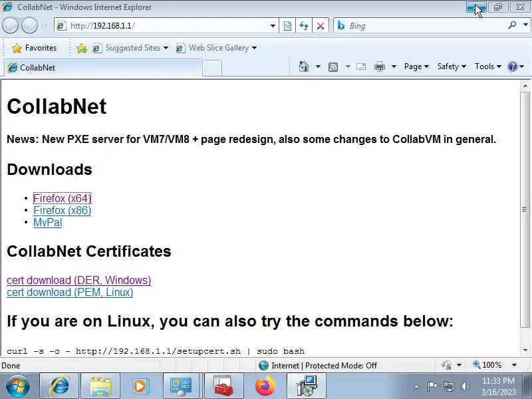Click the Refresh page icon
The width and height of the screenshot is (532, 399).
[304, 26]
